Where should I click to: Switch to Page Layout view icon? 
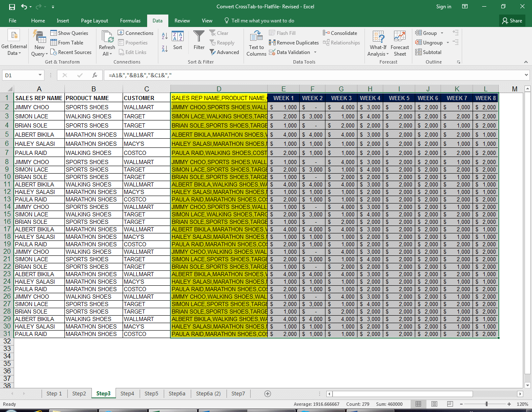[434, 404]
